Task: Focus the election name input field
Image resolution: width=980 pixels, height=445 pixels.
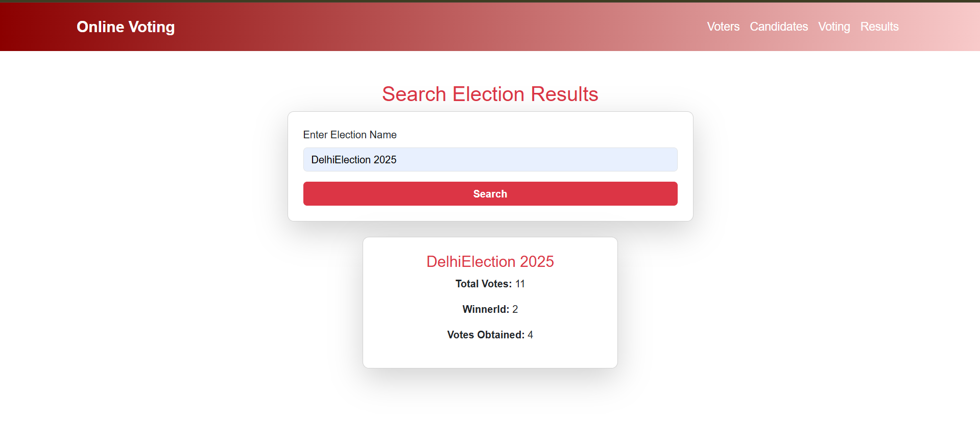Action: click(x=490, y=160)
